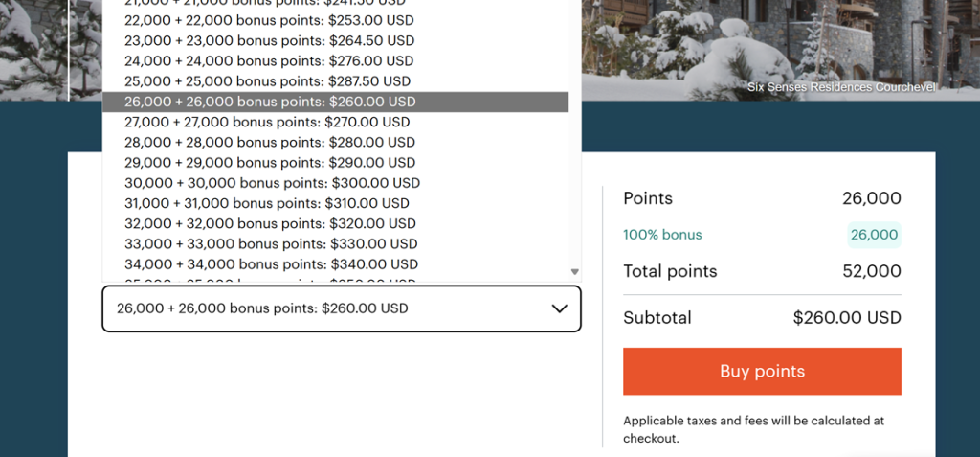Viewport: 980px width, 457px height.
Task: Select the 32,000 points $320.00 option
Action: (270, 223)
